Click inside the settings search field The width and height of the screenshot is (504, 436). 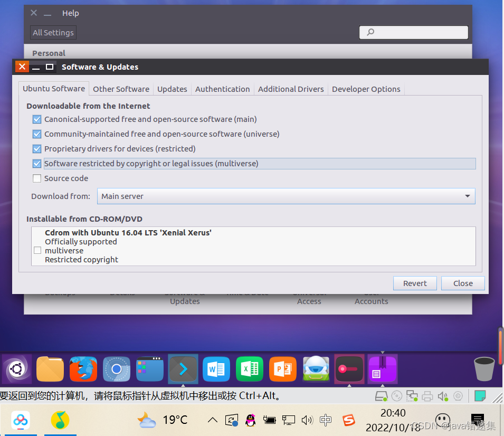coord(413,32)
